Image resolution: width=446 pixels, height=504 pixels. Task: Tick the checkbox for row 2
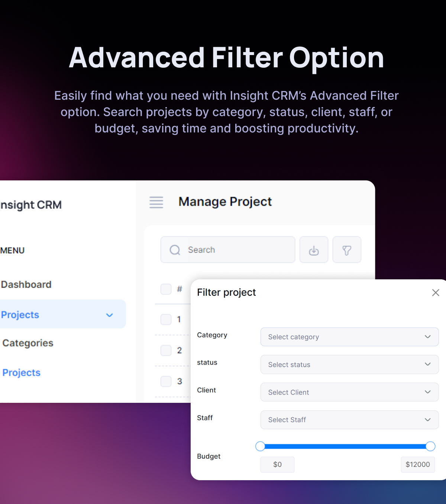coord(166,350)
